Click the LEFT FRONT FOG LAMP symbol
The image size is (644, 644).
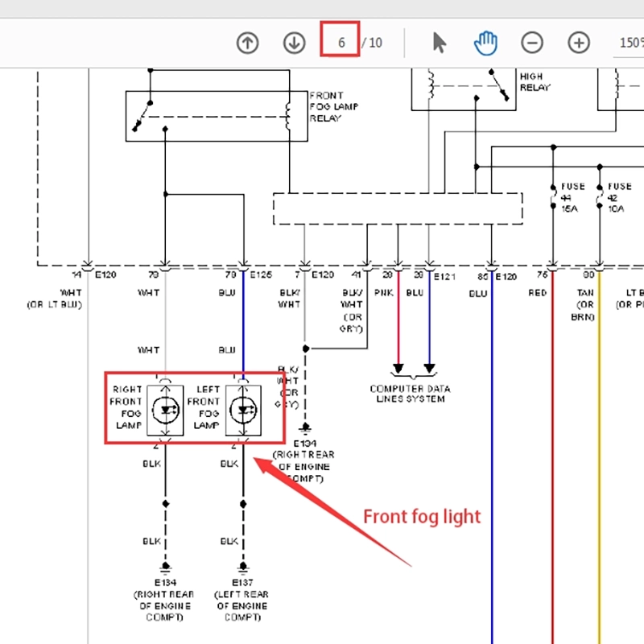pyautogui.click(x=243, y=409)
